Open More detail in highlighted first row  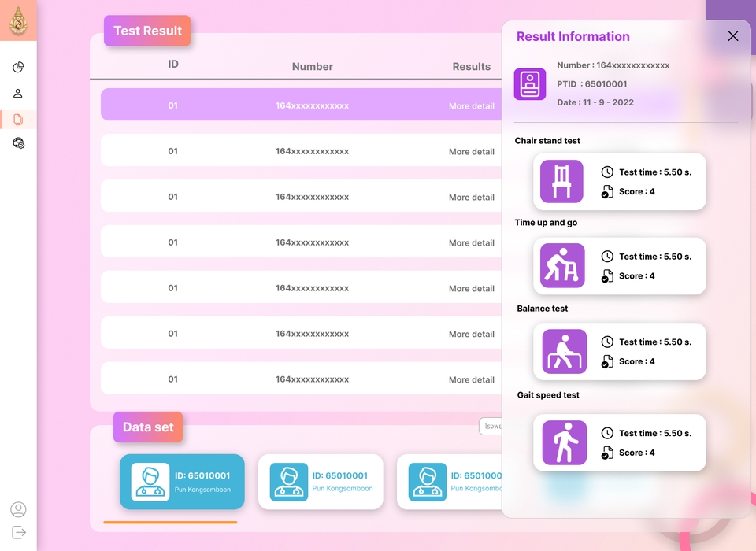pyautogui.click(x=472, y=106)
